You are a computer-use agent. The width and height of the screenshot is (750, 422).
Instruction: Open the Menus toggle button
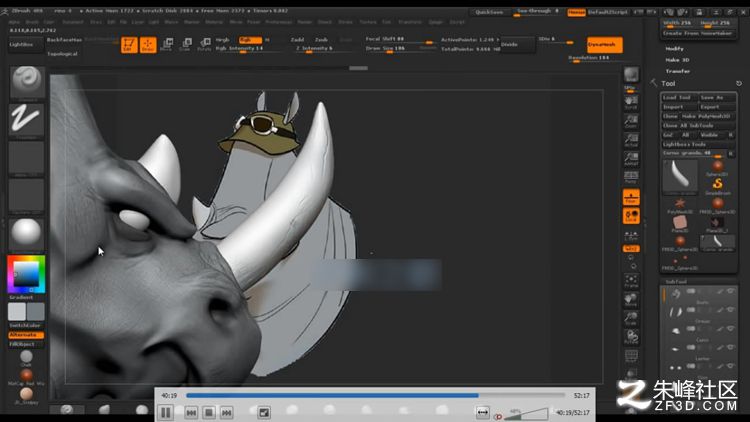click(576, 12)
